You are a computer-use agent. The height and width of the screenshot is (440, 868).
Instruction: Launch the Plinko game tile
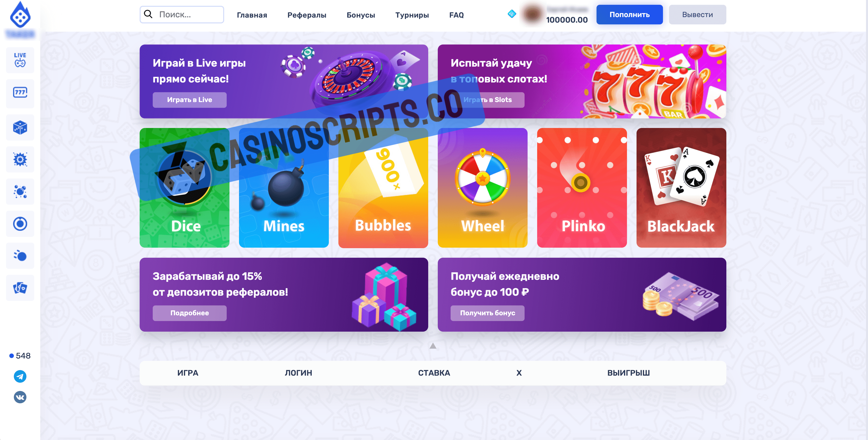(x=582, y=188)
